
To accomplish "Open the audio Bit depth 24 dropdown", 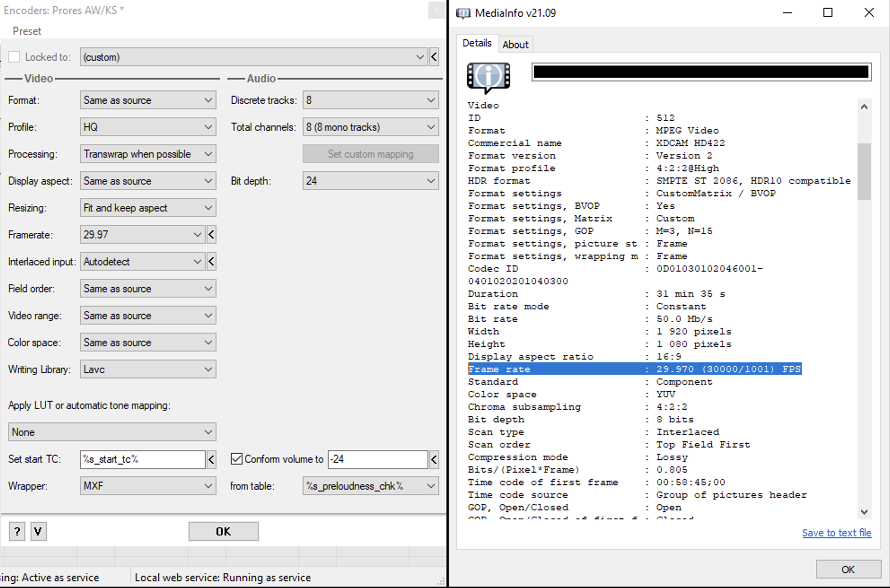I will click(371, 181).
